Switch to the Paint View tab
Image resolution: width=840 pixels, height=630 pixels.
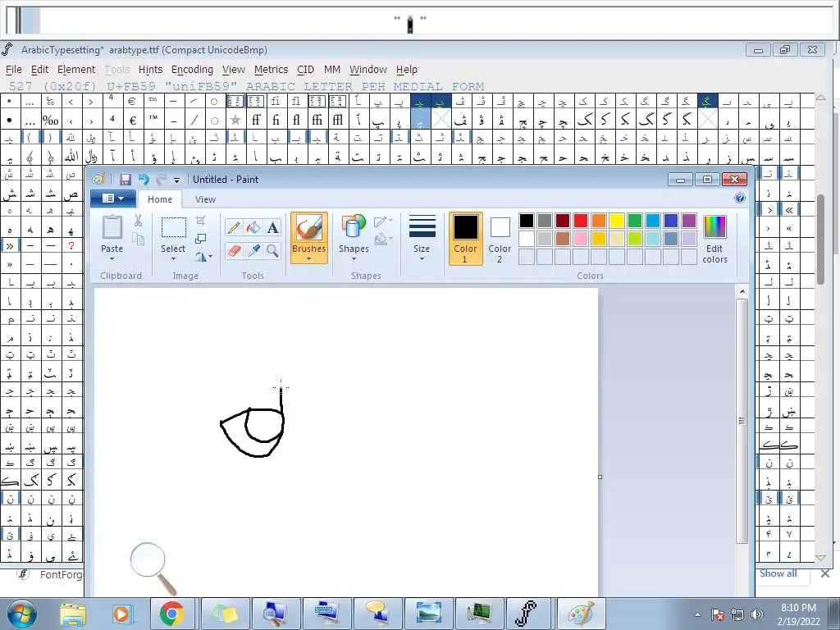205,199
